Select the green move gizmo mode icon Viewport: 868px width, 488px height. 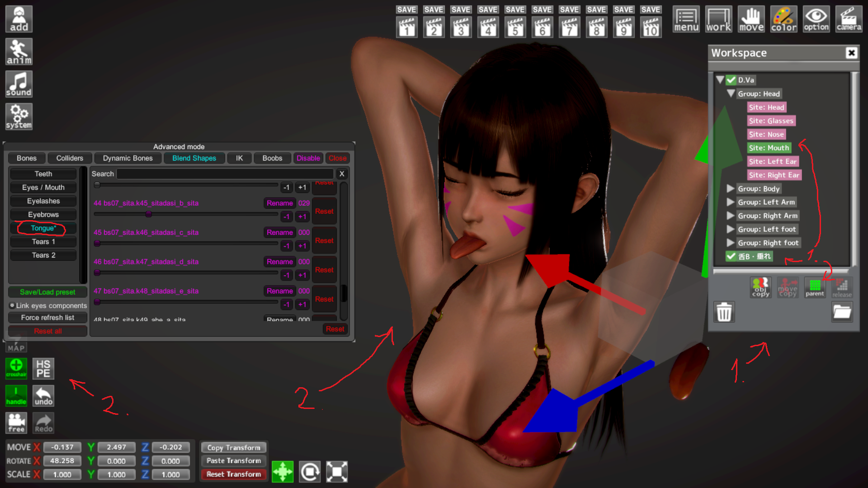283,472
